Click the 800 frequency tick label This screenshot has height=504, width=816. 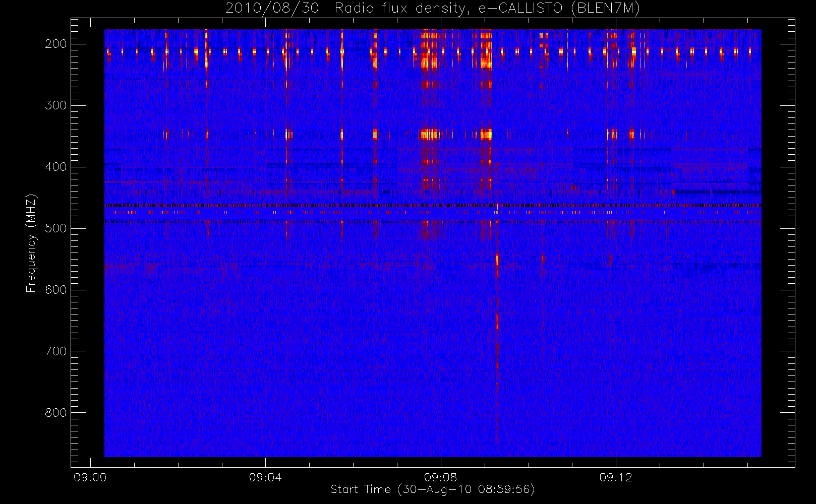(56, 413)
